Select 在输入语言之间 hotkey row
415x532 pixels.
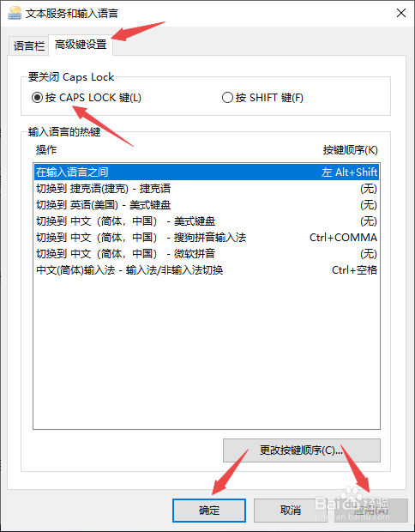(x=207, y=172)
